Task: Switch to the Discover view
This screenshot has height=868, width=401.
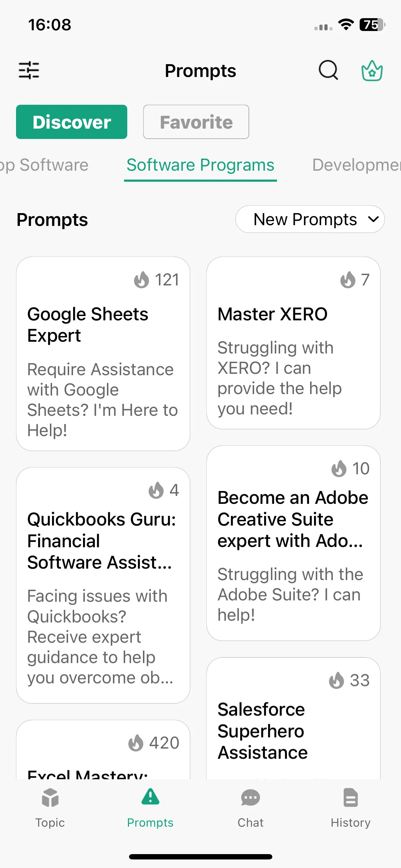Action: (x=72, y=122)
